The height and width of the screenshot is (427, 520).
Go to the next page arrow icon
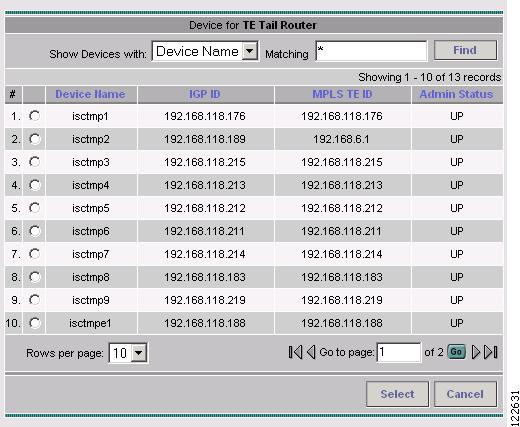(x=476, y=352)
